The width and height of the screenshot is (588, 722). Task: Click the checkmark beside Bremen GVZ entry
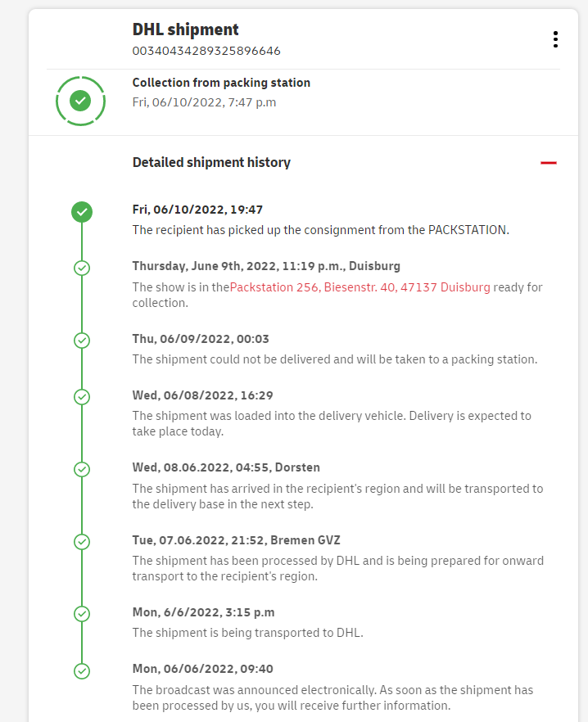pos(82,541)
